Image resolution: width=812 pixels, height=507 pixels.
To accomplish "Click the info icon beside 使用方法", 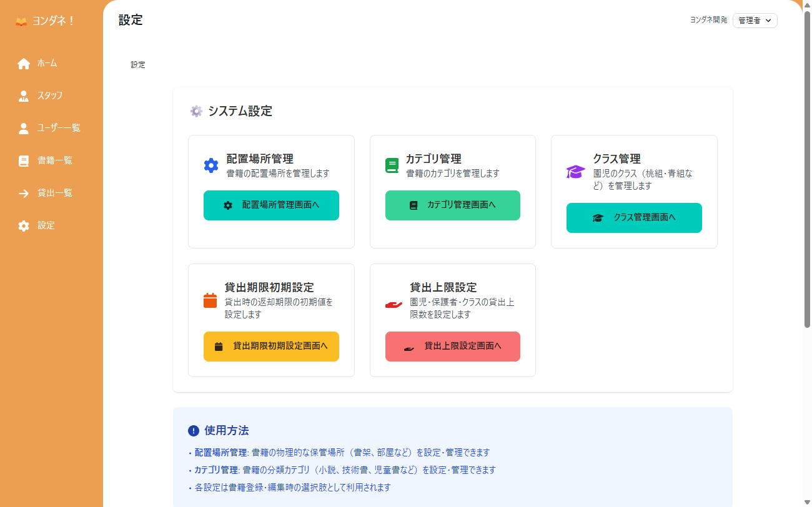I will click(195, 430).
